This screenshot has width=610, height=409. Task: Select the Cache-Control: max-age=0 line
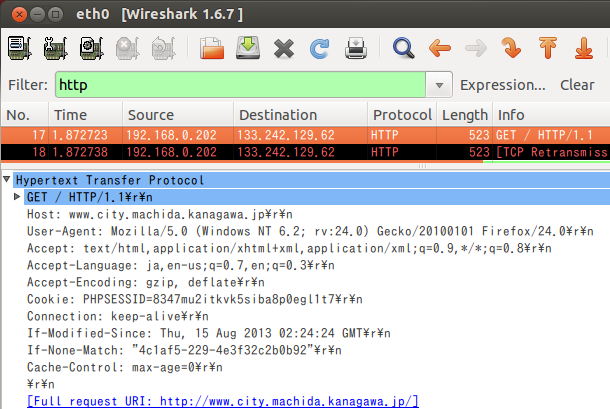pyautogui.click(x=124, y=367)
